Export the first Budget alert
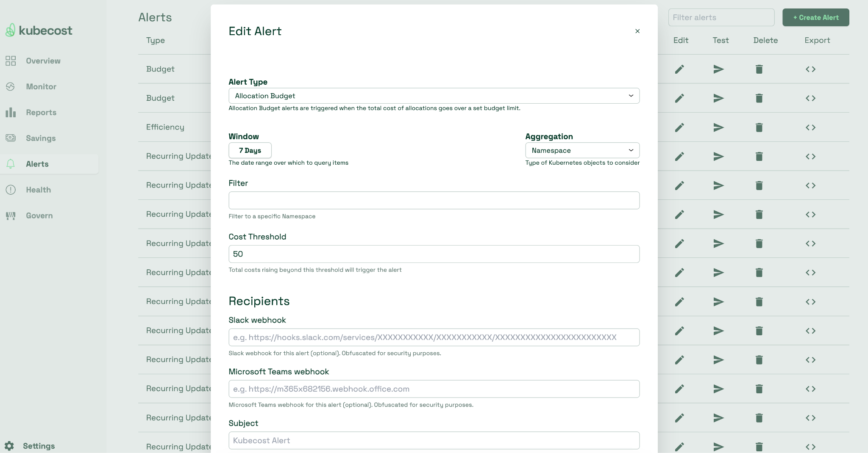 [810, 69]
